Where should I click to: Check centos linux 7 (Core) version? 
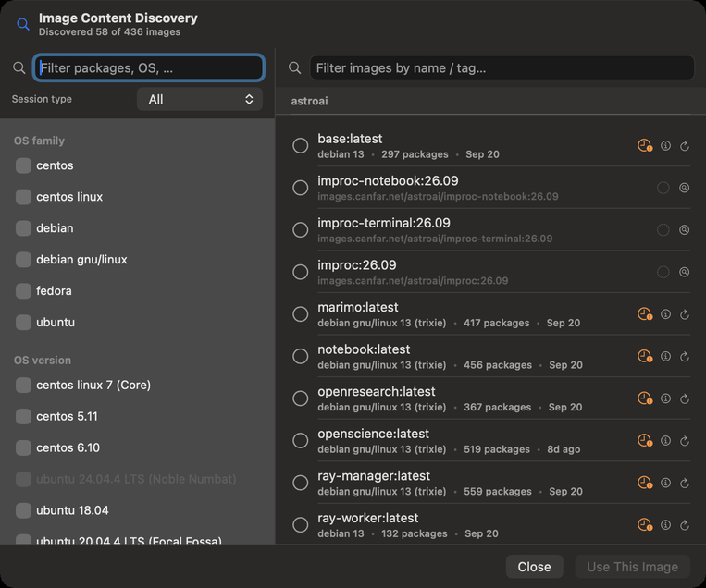point(23,386)
